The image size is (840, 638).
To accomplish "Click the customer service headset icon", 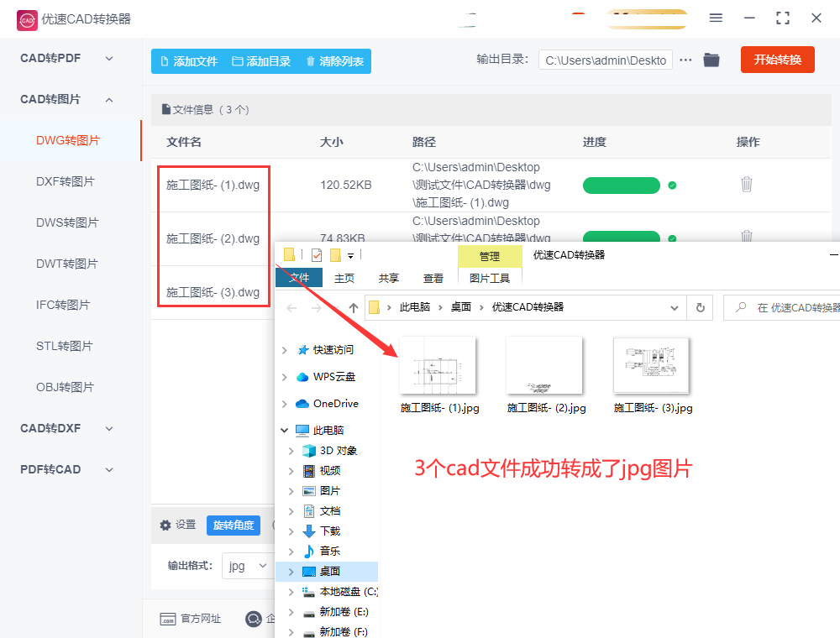I will [x=254, y=619].
